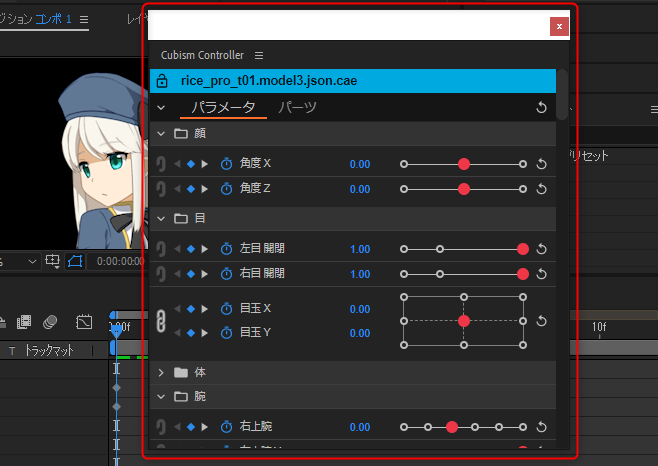This screenshot has width=658, height=466.
Task: Select the パラメータ tab
Action: click(223, 107)
